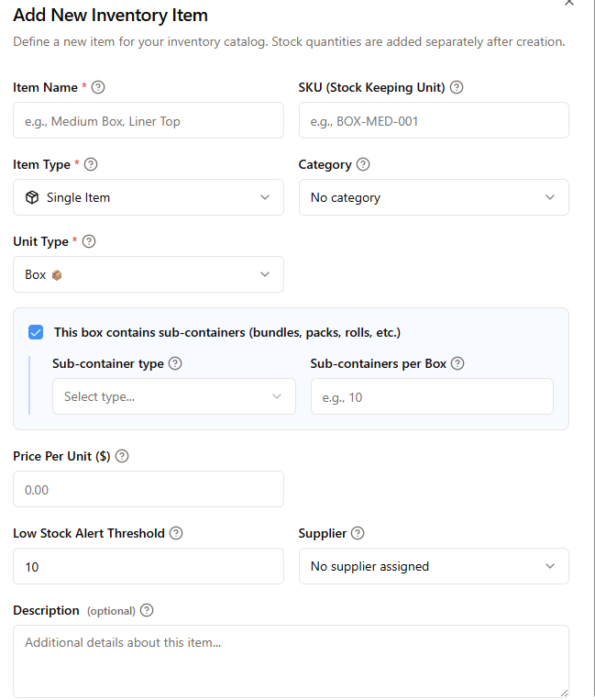Click Sub-containers per Box help icon

tap(457, 363)
